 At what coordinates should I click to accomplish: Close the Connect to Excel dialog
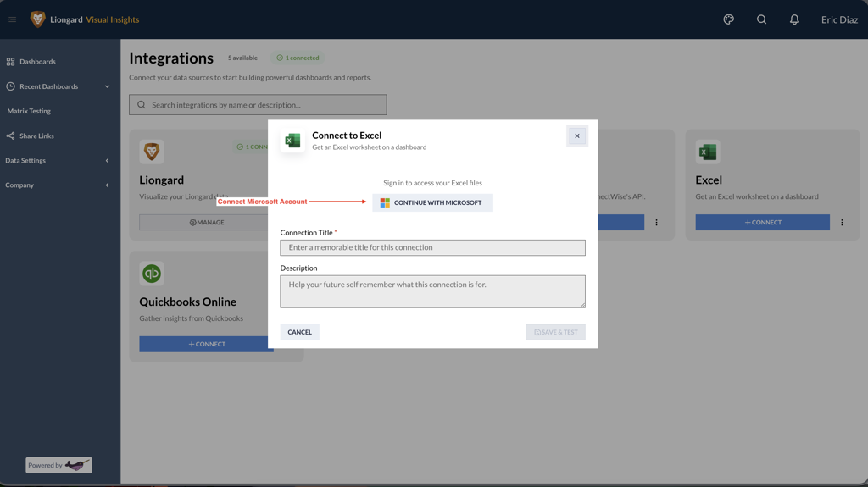pos(576,136)
